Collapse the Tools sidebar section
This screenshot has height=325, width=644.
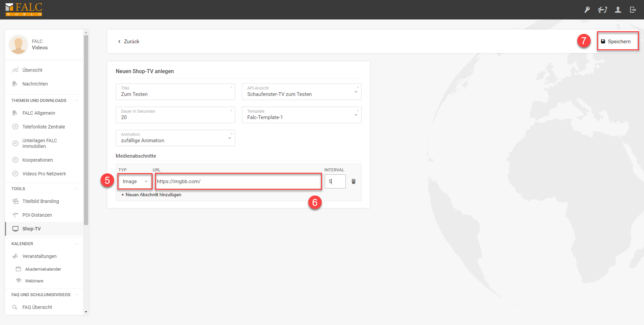click(x=77, y=189)
